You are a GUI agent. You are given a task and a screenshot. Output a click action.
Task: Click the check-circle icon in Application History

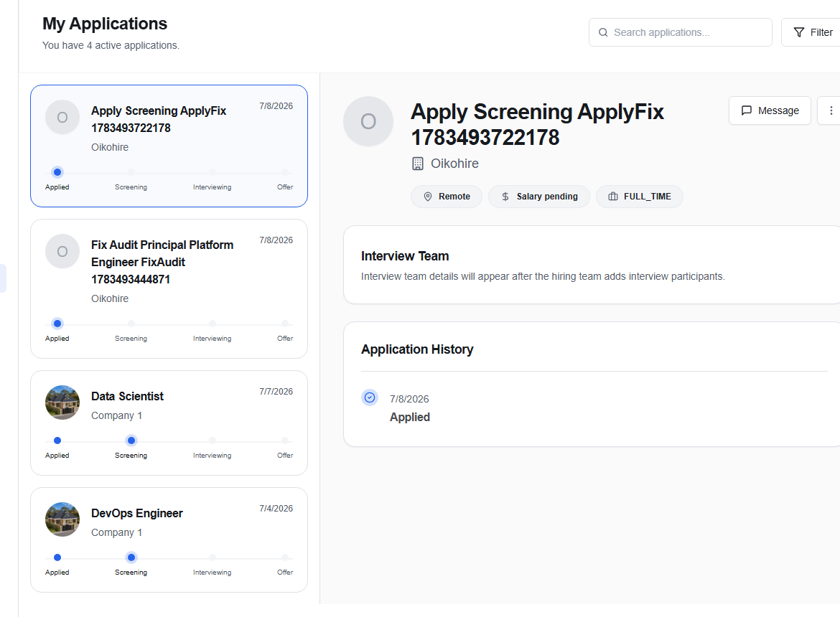point(370,397)
